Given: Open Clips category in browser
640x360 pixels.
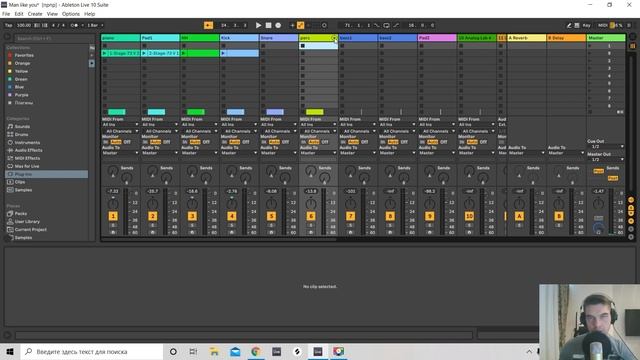Looking at the screenshot, I should point(20,182).
